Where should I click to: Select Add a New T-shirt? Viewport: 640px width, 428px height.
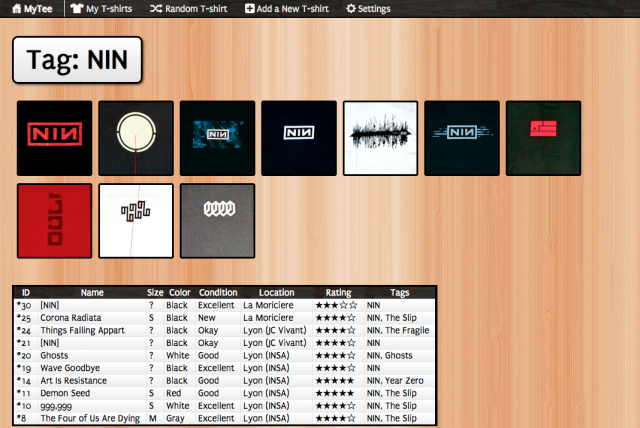[287, 9]
